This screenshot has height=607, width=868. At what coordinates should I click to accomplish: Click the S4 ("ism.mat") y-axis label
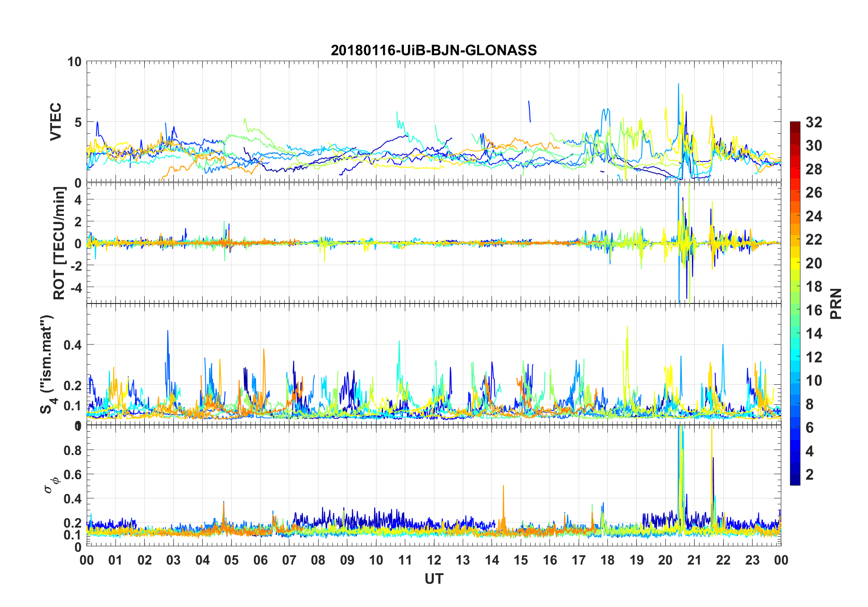(48, 364)
